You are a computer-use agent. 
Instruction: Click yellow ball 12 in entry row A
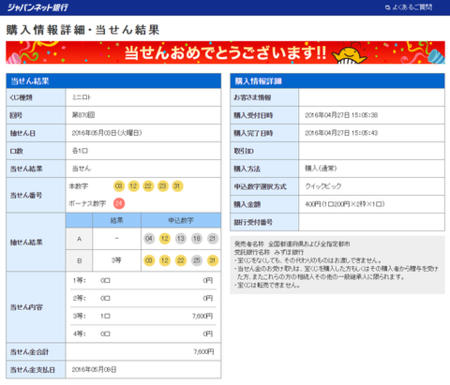[x=165, y=239]
